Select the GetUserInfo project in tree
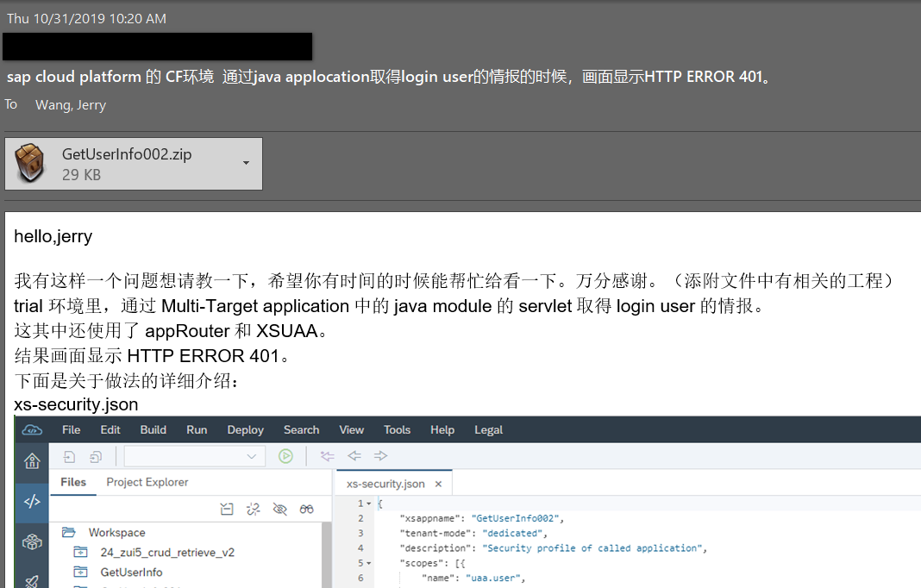Viewport: 921px width, 588px height. point(132,572)
